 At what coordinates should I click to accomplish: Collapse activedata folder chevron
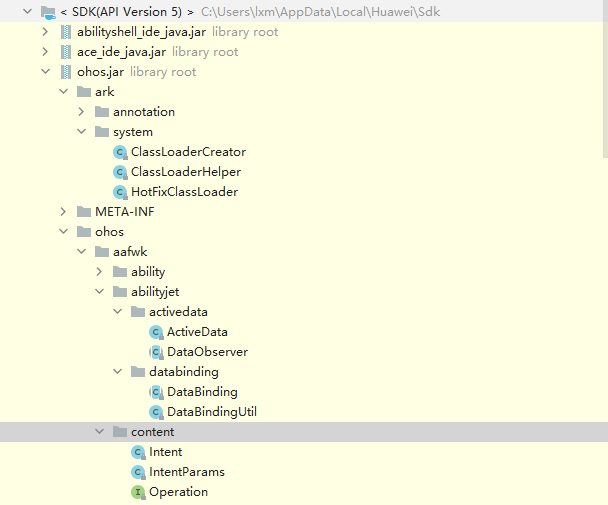(x=117, y=311)
